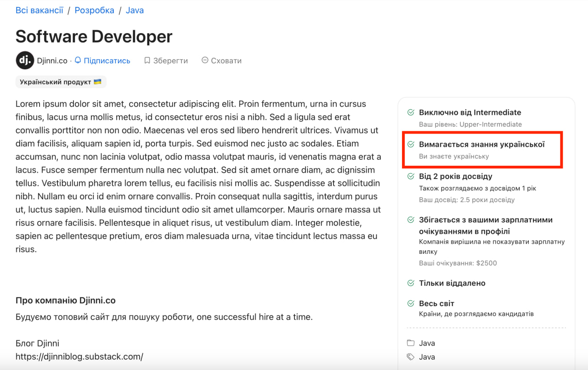This screenshot has height=370, width=588.
Task: Click 'Також розглядаємо з досвідом 1 рік' text
Action: click(478, 188)
